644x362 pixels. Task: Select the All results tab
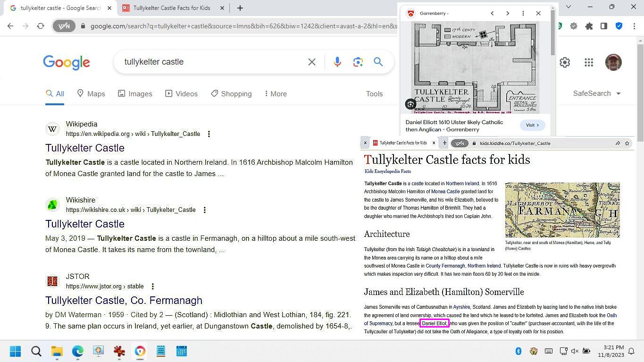pos(55,94)
